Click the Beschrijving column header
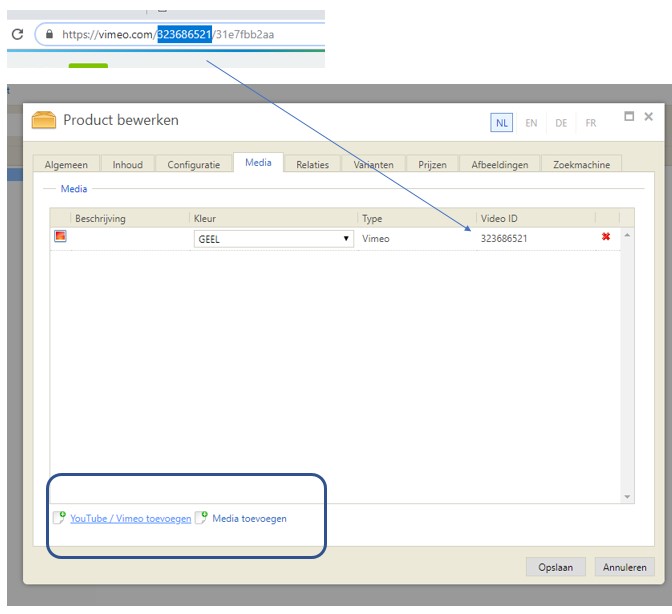Image resolution: width=672 pixels, height=614 pixels. pos(130,219)
